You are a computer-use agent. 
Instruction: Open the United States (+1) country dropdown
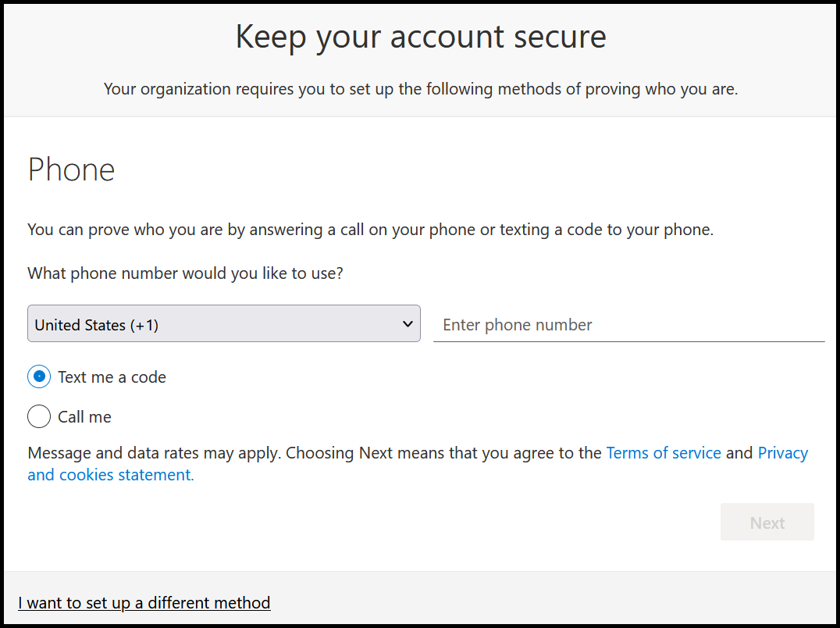pos(224,323)
